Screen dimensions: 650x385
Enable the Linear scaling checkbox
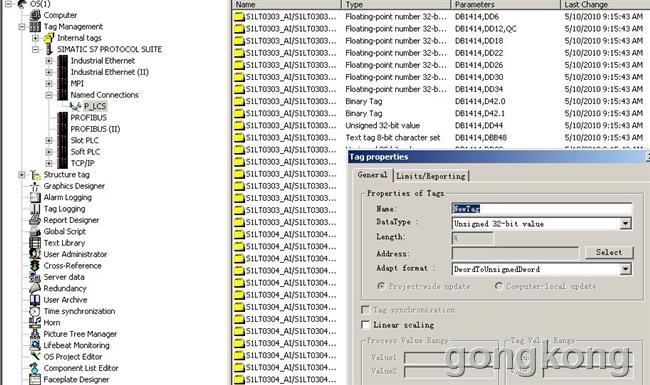pyautogui.click(x=365, y=325)
